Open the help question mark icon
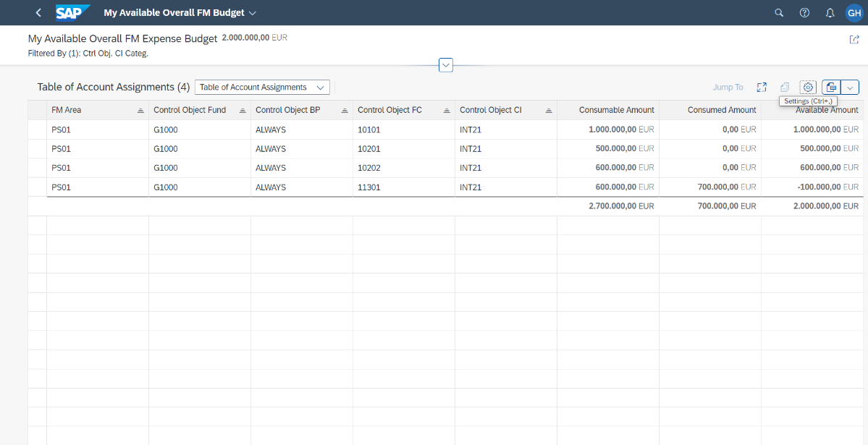The image size is (868, 445). pos(804,13)
